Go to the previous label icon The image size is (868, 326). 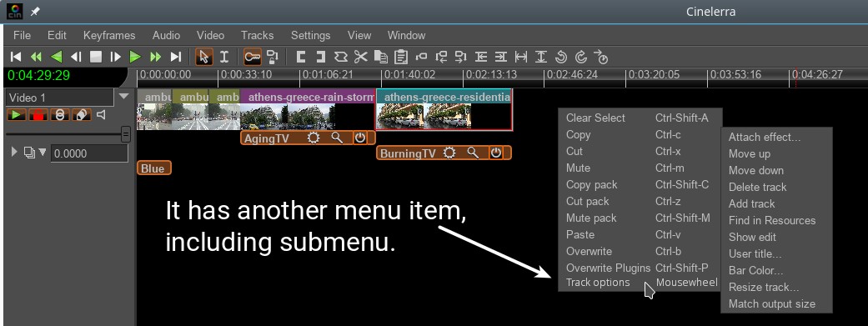(441, 57)
